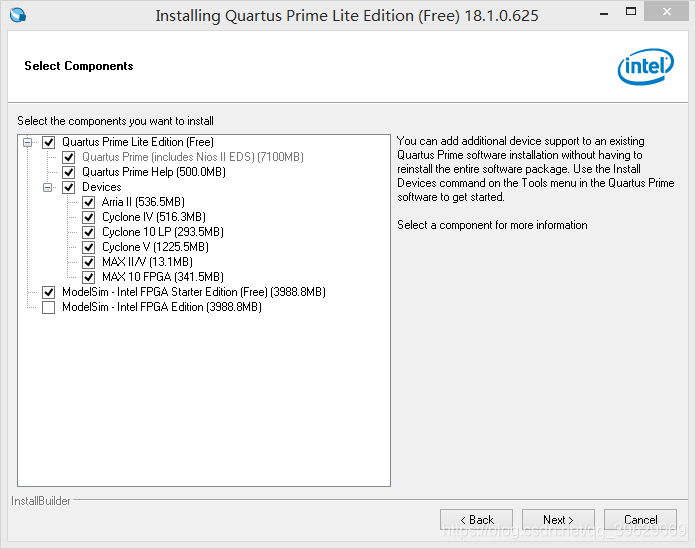Viewport: 696px width, 549px height.
Task: Select 'Cyclone IV (516.3MB)' text
Action: pyautogui.click(x=154, y=217)
